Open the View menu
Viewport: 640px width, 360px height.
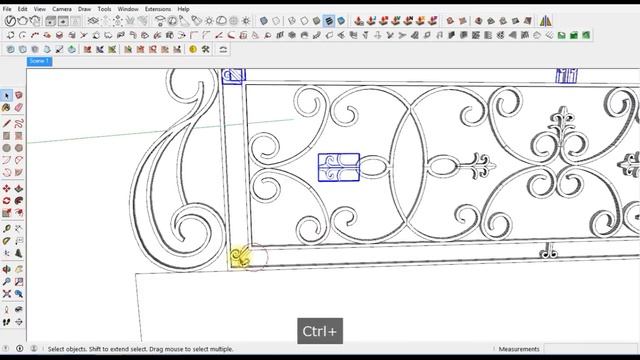click(x=40, y=9)
